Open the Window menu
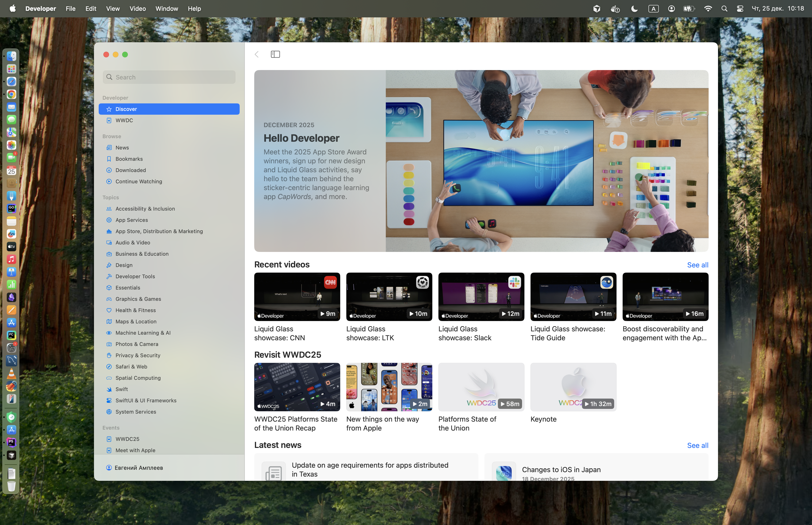This screenshot has width=812, height=525. [167, 8]
